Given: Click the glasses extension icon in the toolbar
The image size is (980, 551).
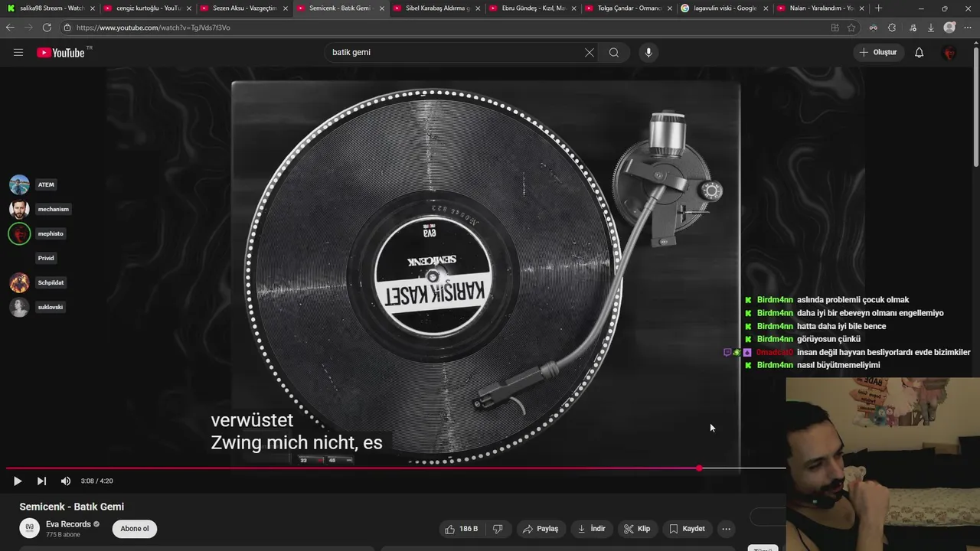Looking at the screenshot, I should 873,28.
